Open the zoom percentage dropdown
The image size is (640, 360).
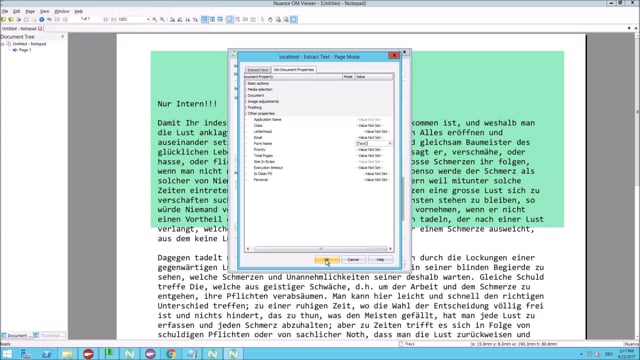(148, 20)
